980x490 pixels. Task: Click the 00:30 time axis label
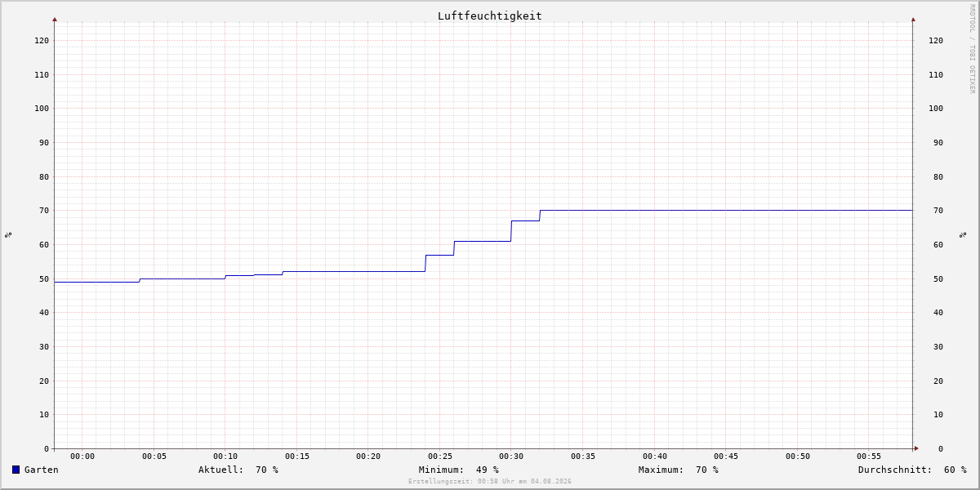[511, 457]
